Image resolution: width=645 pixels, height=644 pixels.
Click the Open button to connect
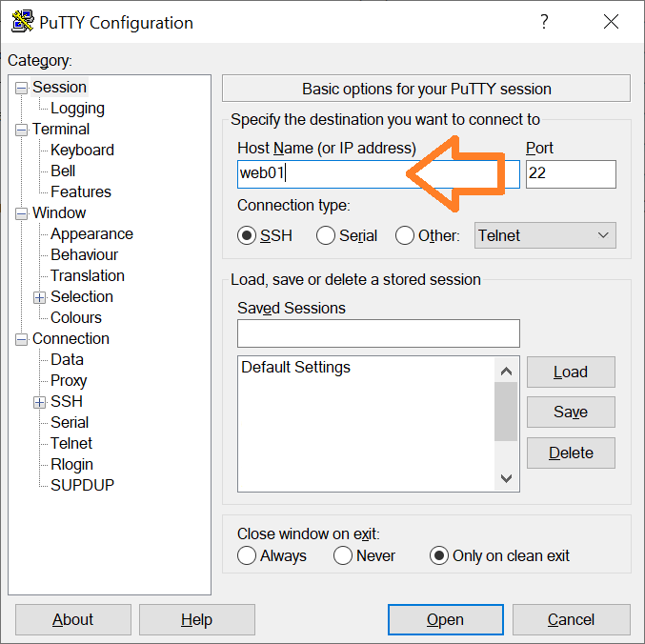pyautogui.click(x=446, y=619)
